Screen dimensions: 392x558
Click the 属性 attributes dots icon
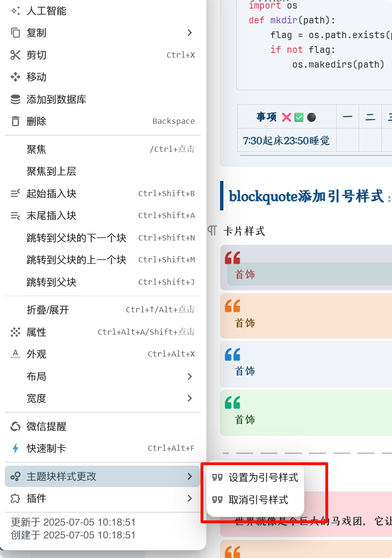pyautogui.click(x=15, y=332)
